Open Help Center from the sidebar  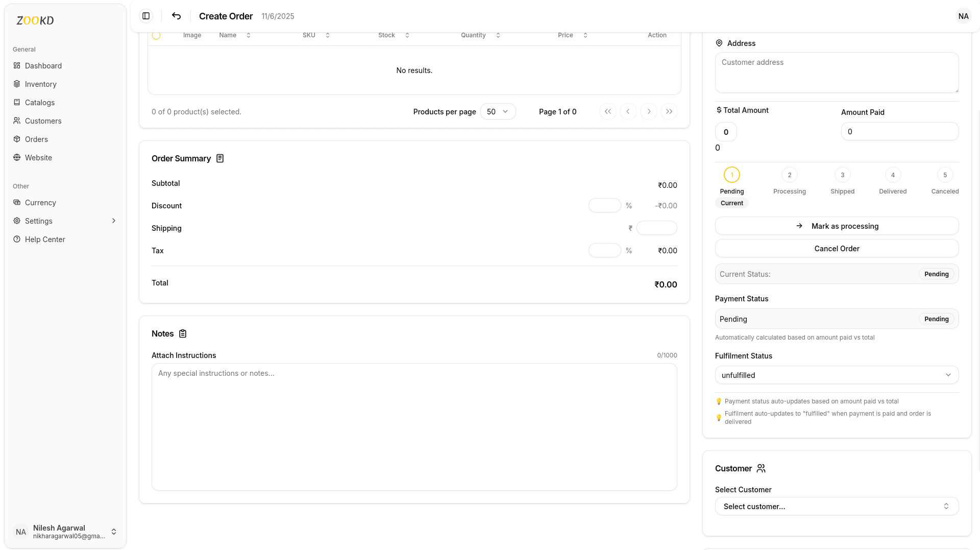(45, 239)
